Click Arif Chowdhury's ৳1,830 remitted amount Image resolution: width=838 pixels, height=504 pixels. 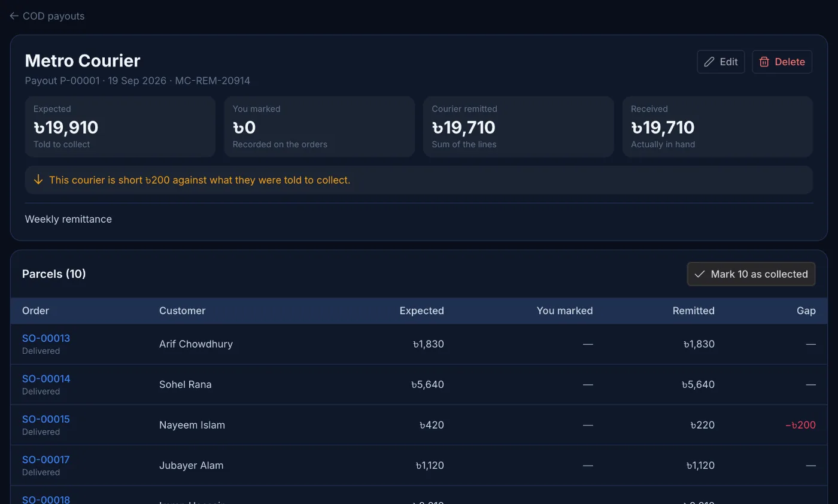(x=699, y=344)
